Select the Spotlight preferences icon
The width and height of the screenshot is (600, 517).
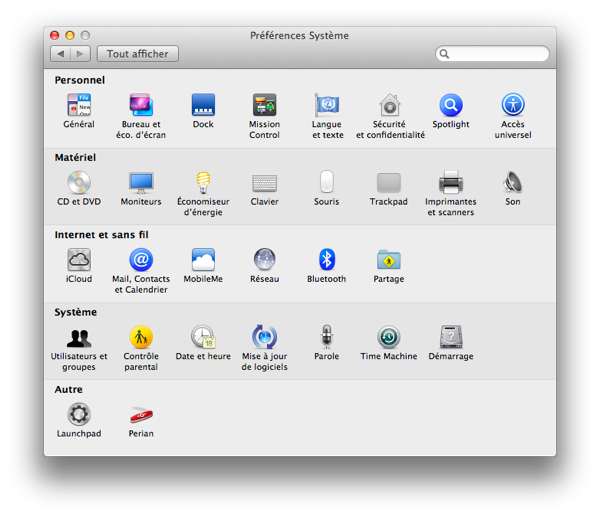[451, 105]
